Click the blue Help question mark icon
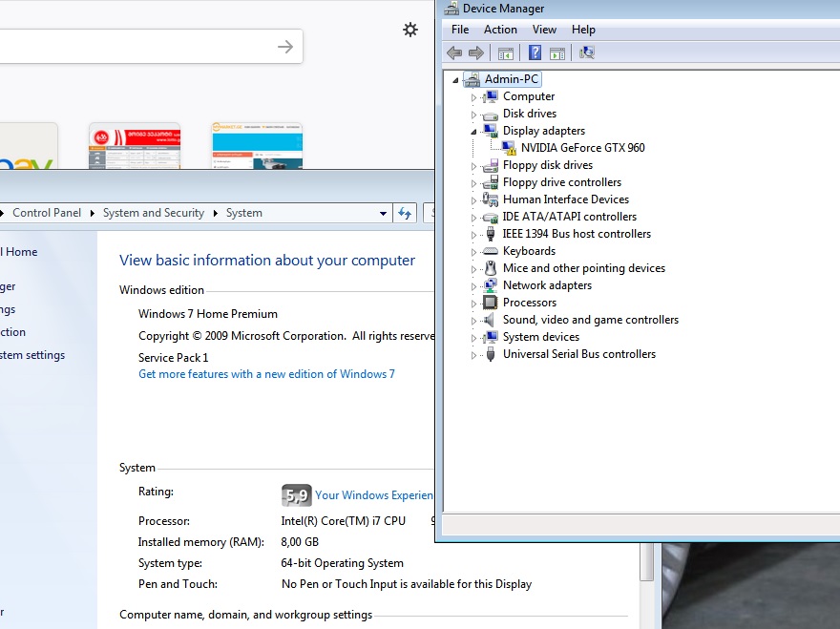This screenshot has width=840, height=629. point(535,53)
